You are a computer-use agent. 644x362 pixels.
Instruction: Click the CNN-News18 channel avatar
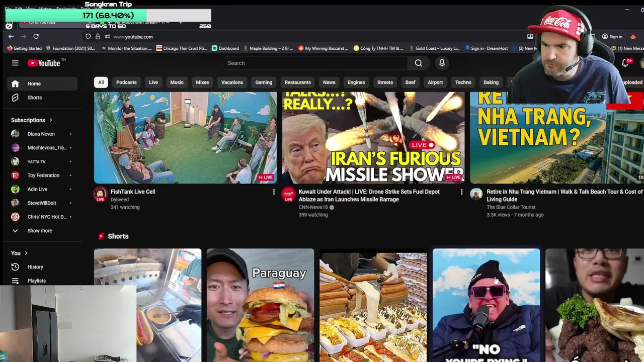tap(288, 195)
